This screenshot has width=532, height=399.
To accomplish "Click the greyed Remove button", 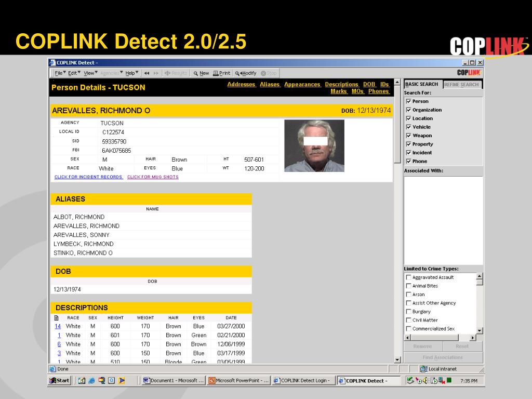I will pyautogui.click(x=423, y=346).
